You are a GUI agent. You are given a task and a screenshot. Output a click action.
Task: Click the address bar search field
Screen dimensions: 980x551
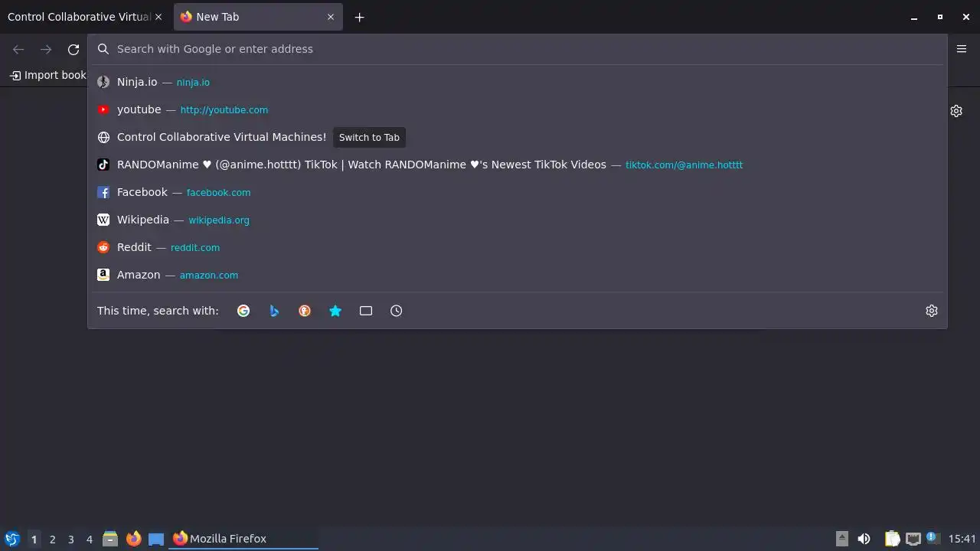coord(518,49)
